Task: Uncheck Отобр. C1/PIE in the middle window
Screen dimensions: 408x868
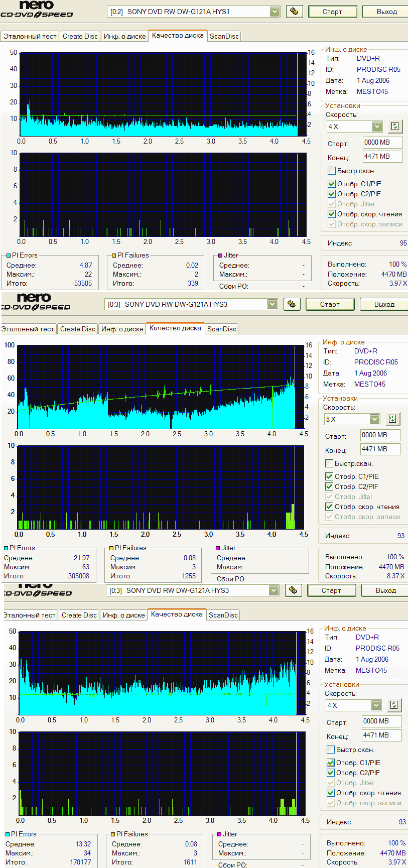Action: point(329,477)
